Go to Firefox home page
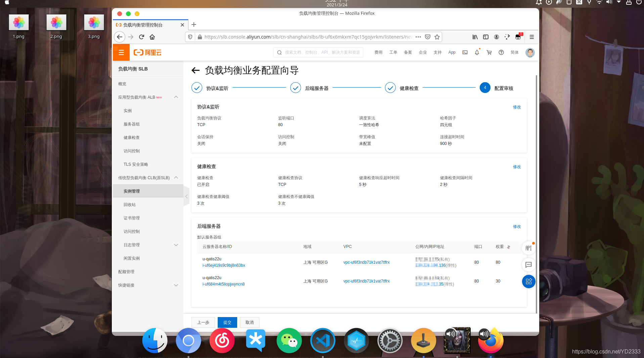This screenshot has width=644, height=358. click(152, 37)
